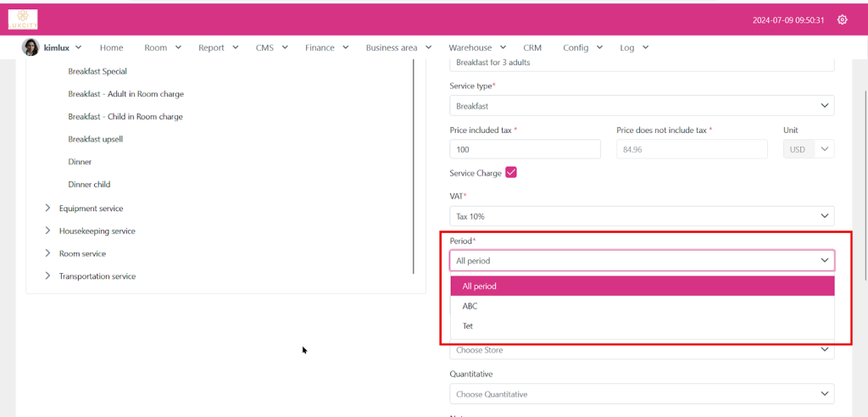Toggle the Service Charge checkbox
The width and height of the screenshot is (868, 417).
tap(511, 173)
